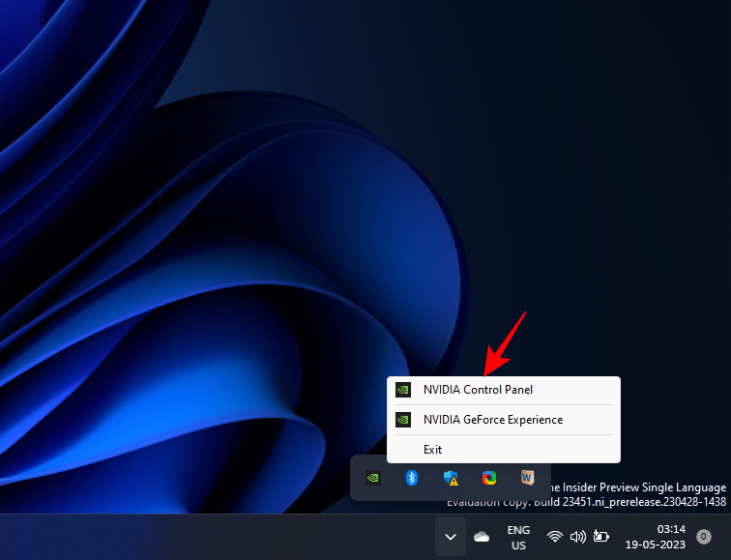The height and width of the screenshot is (560, 731).
Task: Click the speaker volume icon
Action: (x=578, y=537)
